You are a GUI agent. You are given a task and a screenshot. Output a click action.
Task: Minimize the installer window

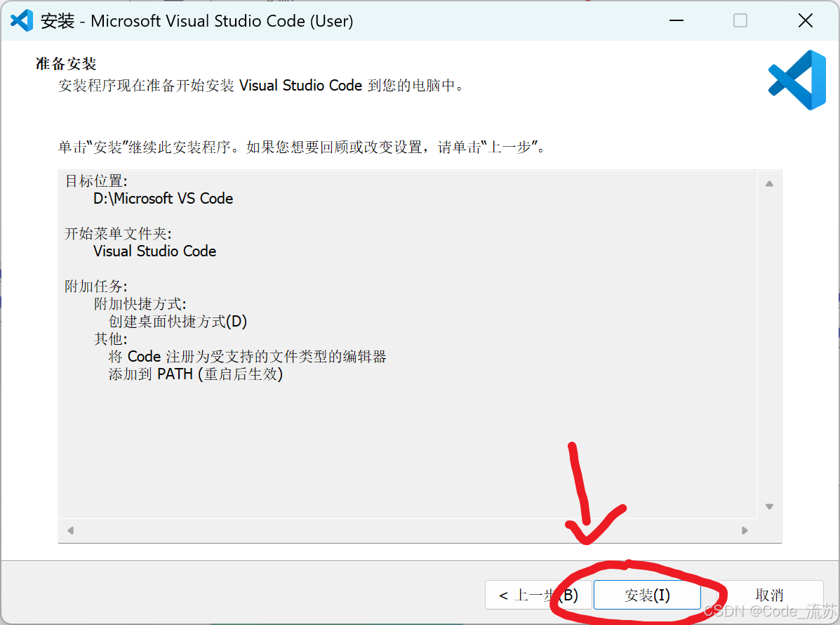tap(676, 21)
